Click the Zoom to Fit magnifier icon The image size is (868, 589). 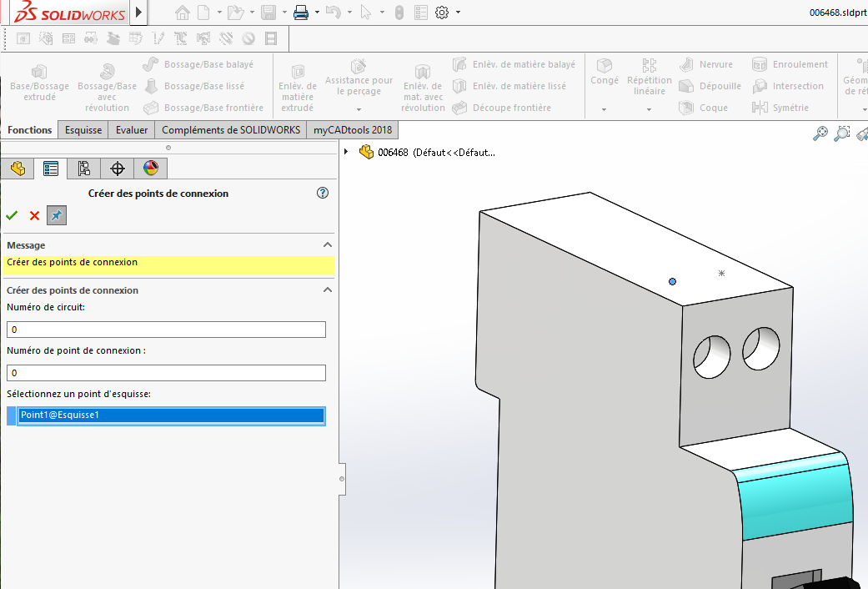pos(820,133)
